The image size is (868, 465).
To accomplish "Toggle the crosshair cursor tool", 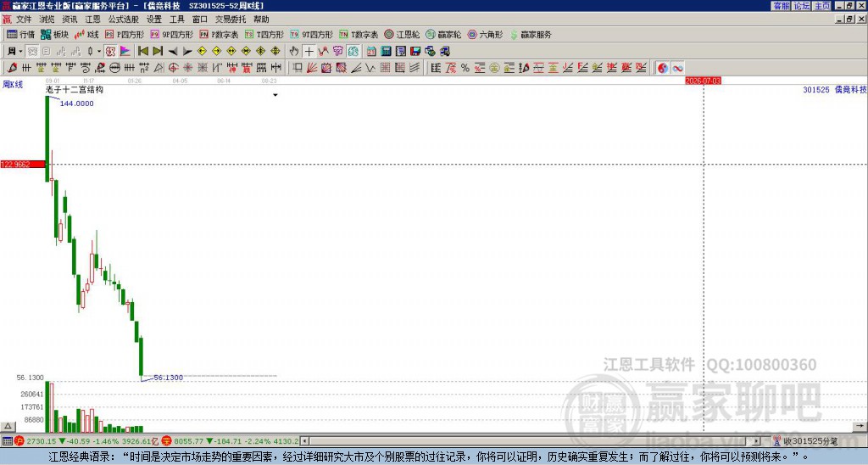I will click(309, 52).
